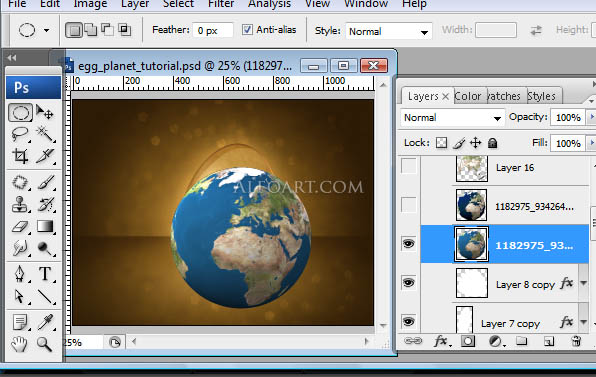Image resolution: width=596 pixels, height=377 pixels.
Task: Open the Analysis menu
Action: [x=269, y=4]
